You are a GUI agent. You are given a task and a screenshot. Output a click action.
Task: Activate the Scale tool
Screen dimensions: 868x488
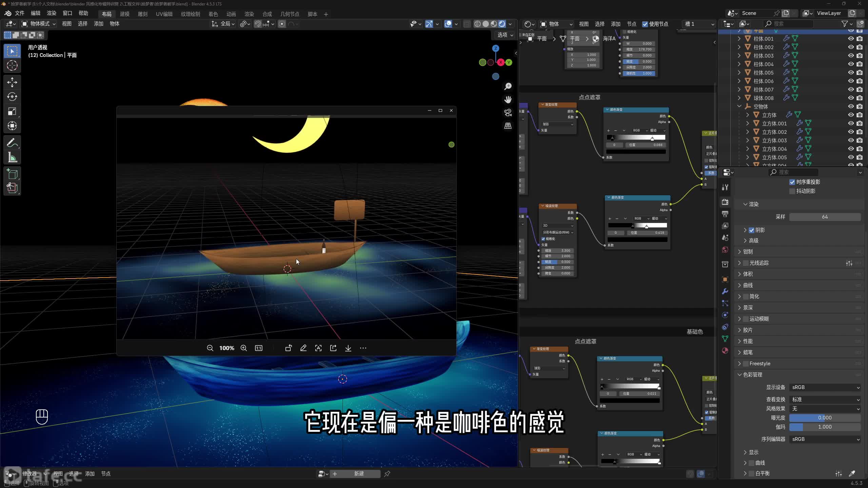point(12,111)
